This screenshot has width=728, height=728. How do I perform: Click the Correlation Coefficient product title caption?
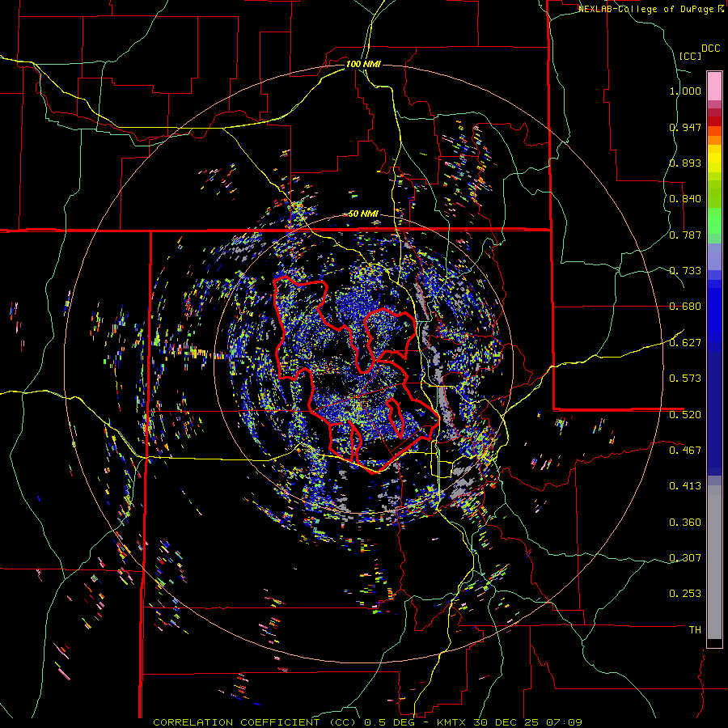tap(255, 722)
